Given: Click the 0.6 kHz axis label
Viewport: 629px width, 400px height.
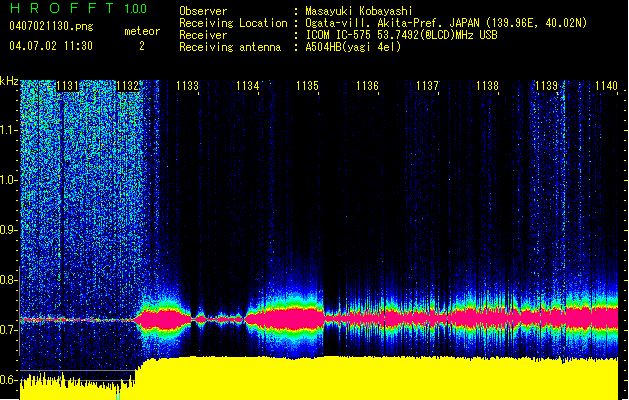Looking at the screenshot, I should point(8,380).
